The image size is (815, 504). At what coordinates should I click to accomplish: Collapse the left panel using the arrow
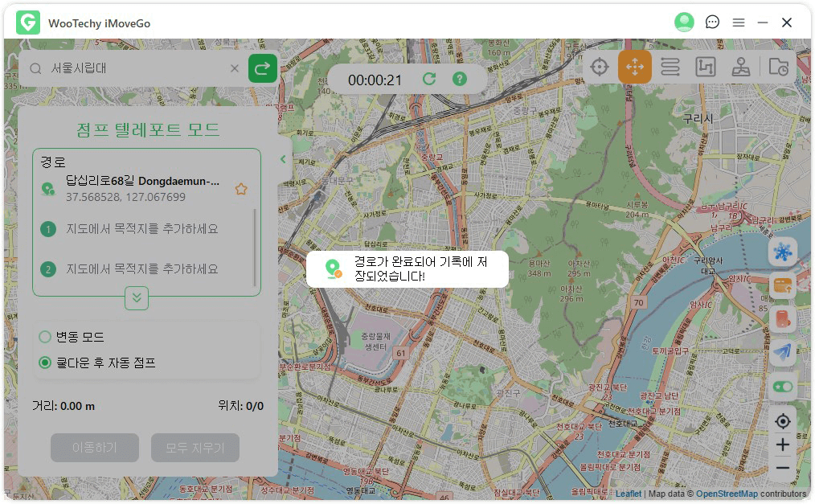[282, 158]
